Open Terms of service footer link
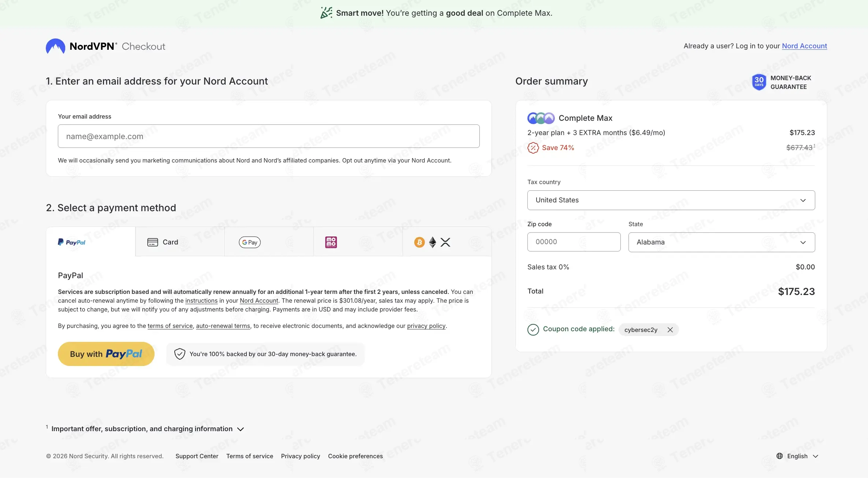Image resolution: width=868 pixels, height=478 pixels. 250,456
